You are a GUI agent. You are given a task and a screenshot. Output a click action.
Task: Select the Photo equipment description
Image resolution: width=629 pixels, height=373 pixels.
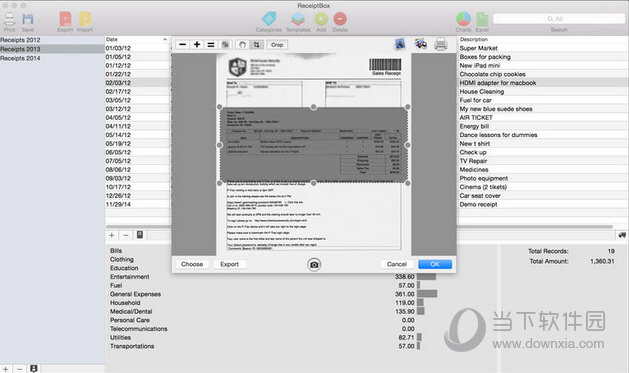tap(484, 178)
